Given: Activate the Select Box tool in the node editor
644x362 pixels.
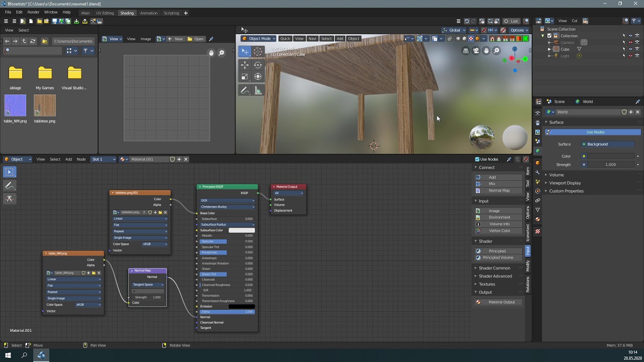Looking at the screenshot, I should coord(9,172).
